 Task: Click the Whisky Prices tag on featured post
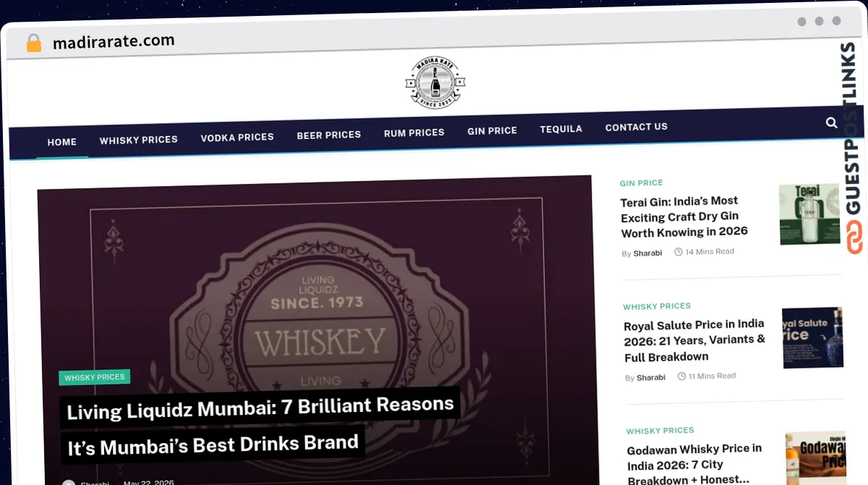pyautogui.click(x=95, y=377)
